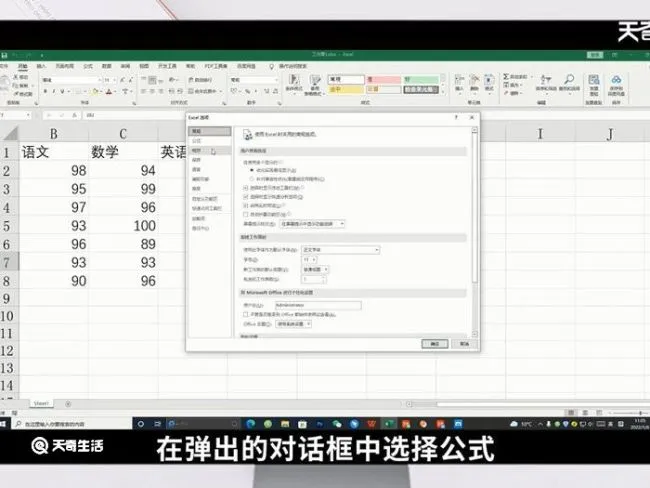Open font size dropdown in Excel Options dialog
650x488 pixels.
tap(309, 260)
